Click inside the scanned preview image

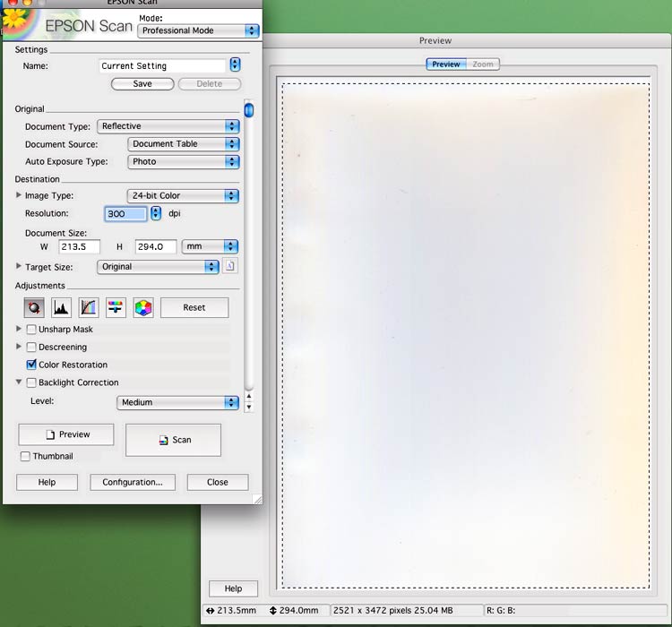pos(465,336)
